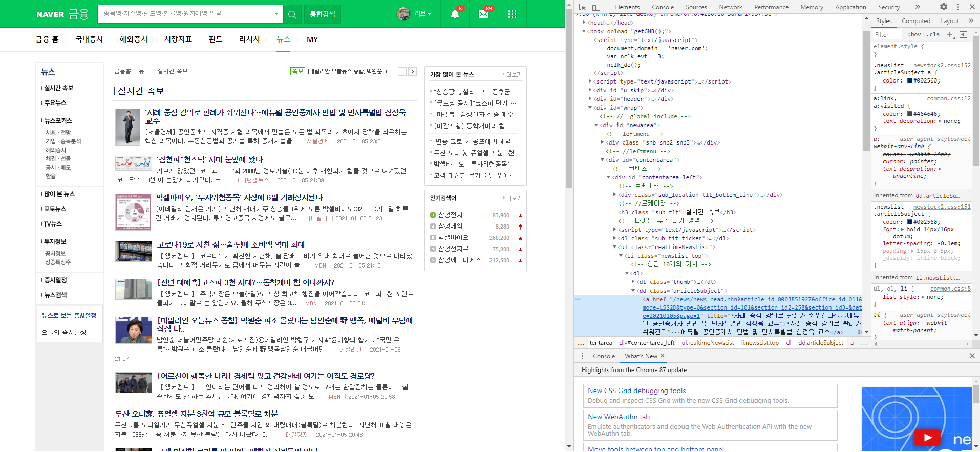
Task: Open the 리서치 menu item
Action: point(249,39)
